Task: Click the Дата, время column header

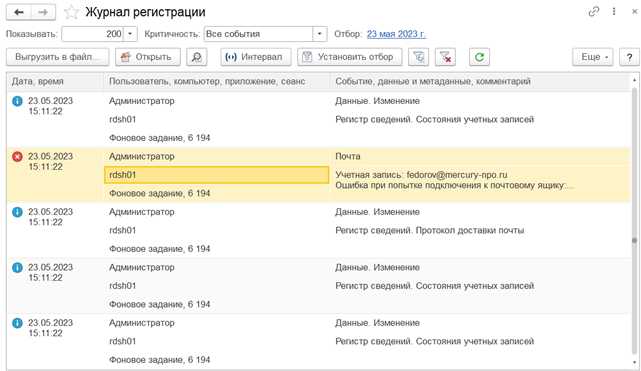Action: click(x=55, y=82)
